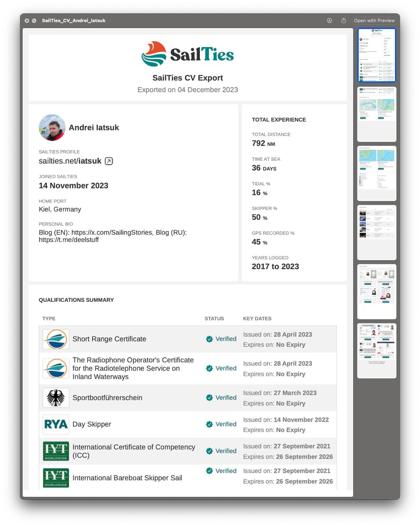Select the last page thumbnail in sidebar
This screenshot has height=526, width=420.
point(377,351)
